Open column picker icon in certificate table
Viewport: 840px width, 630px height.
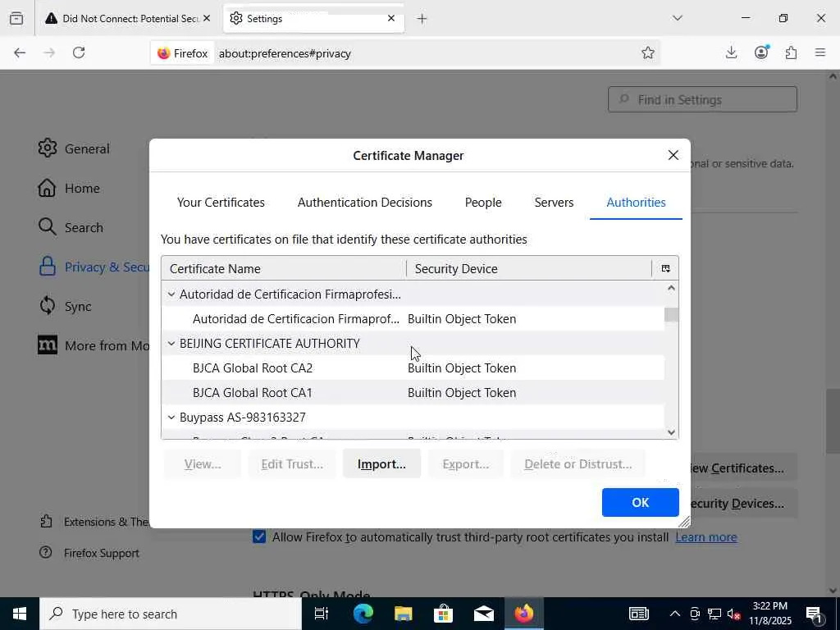click(665, 268)
